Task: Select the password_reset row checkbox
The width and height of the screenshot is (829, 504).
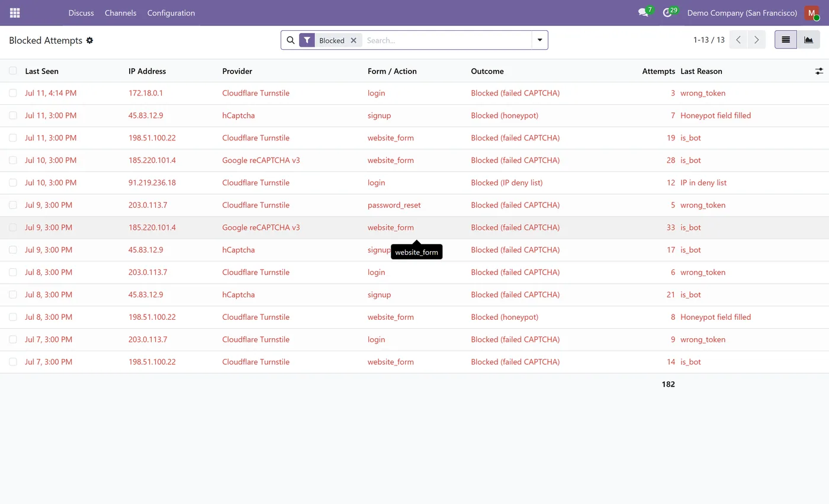Action: [x=13, y=205]
